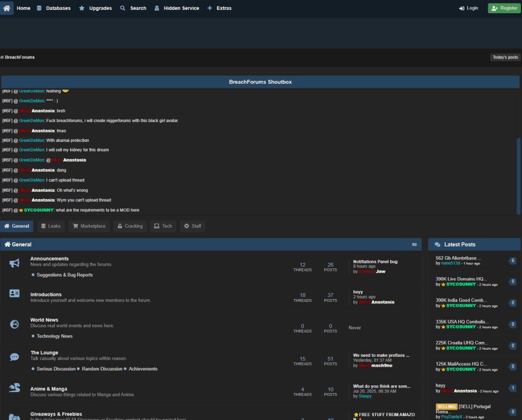Open none513d's profile in Latest Posts
Viewport: 522px width, 420px height.
point(451,263)
